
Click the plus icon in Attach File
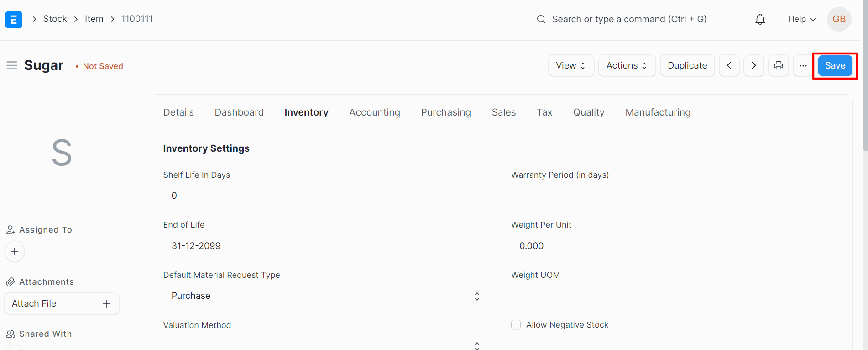106,304
